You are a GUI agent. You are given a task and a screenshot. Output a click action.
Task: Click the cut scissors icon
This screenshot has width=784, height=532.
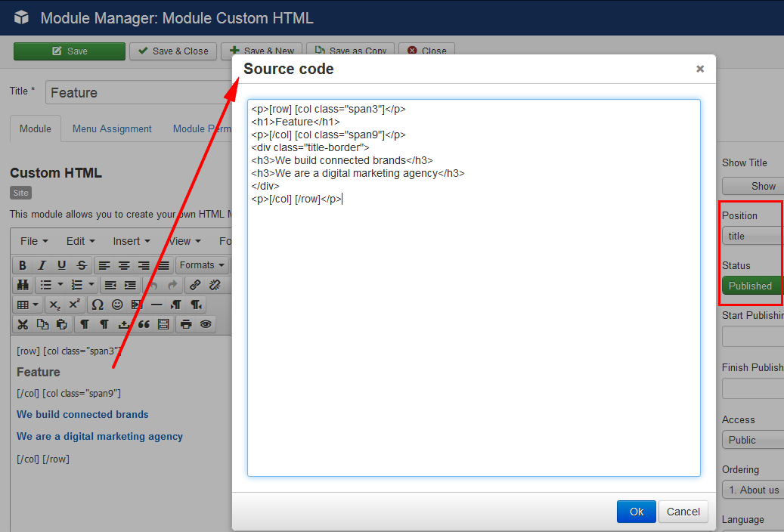[23, 324]
